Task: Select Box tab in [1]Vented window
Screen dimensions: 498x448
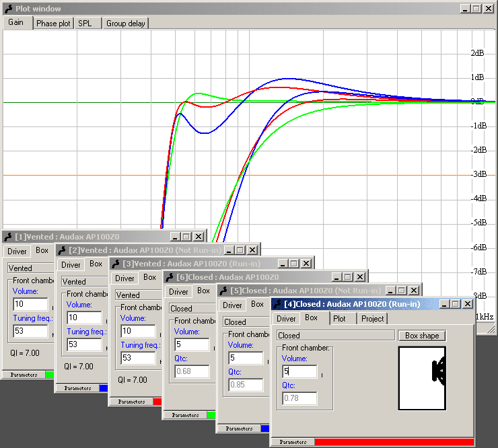Action: (42, 250)
